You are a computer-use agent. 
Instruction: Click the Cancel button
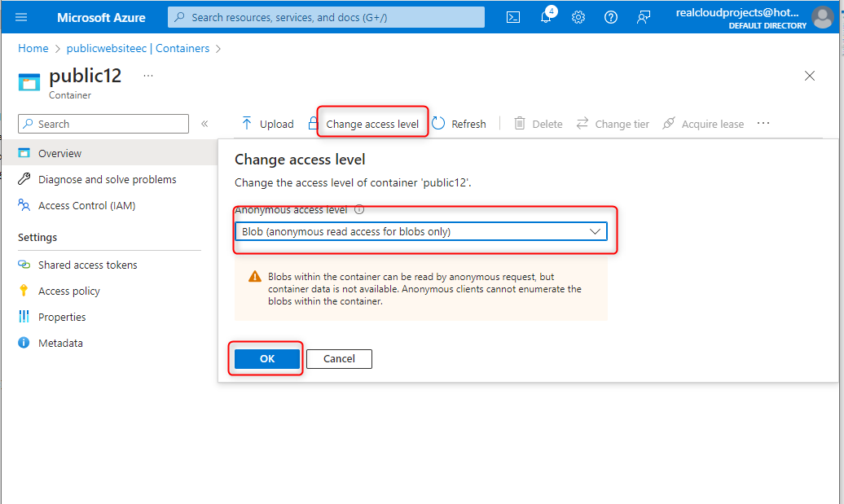[x=339, y=359]
